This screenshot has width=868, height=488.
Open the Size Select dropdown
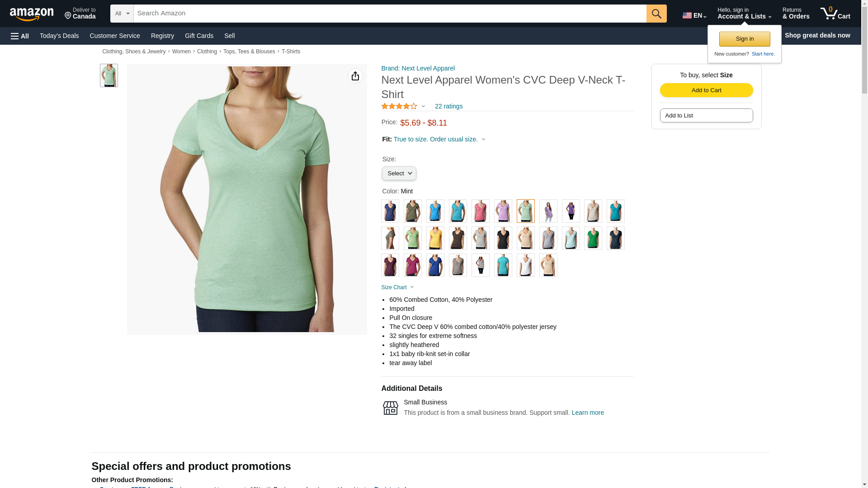[x=399, y=174]
